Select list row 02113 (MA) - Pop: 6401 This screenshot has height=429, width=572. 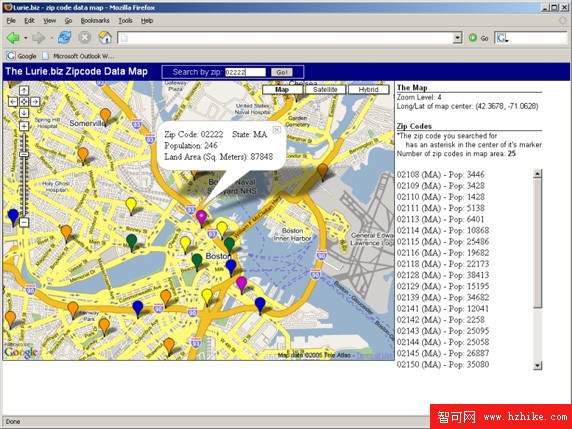441,219
